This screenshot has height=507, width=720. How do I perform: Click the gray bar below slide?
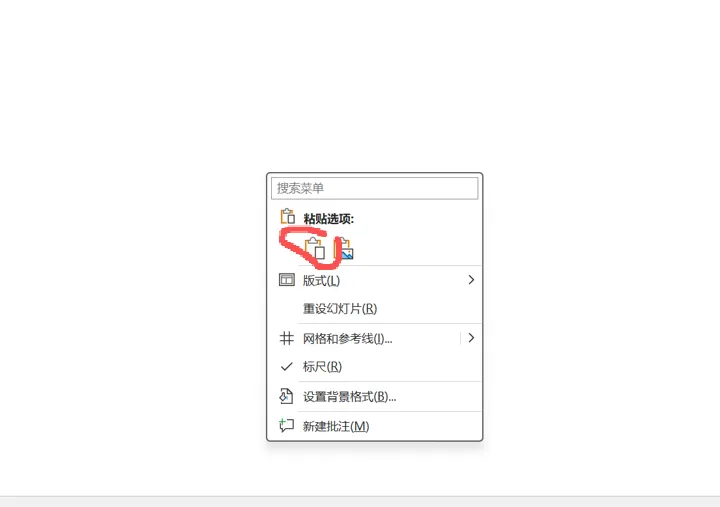[360, 501]
